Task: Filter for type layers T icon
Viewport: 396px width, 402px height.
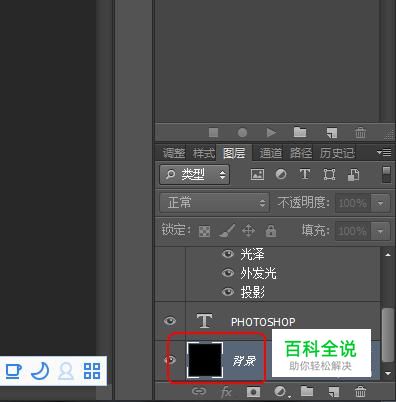Action: point(305,174)
